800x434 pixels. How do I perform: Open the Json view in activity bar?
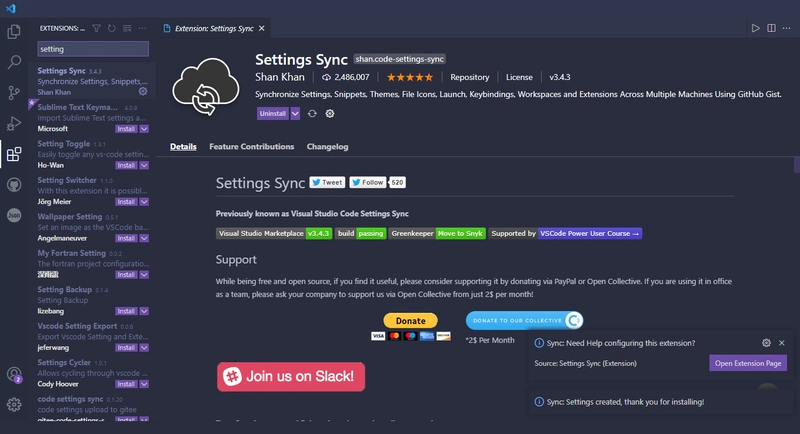[14, 215]
